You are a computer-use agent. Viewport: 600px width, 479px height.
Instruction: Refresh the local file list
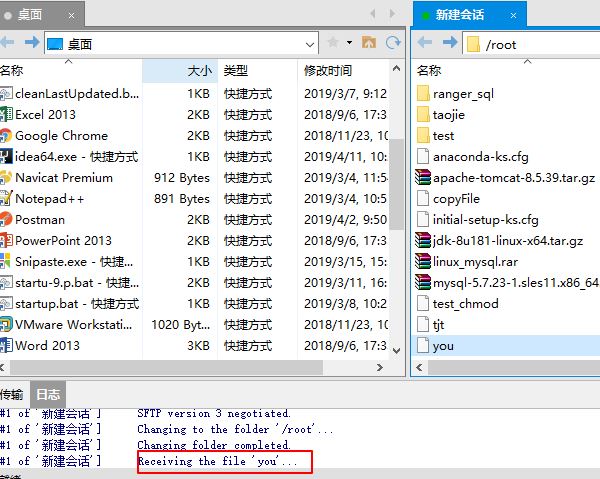[x=393, y=43]
